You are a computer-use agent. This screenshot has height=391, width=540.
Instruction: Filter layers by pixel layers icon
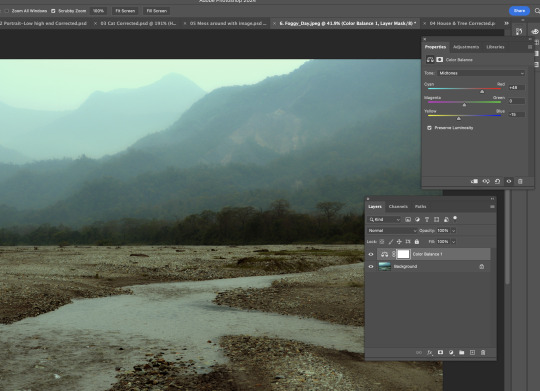[408, 219]
